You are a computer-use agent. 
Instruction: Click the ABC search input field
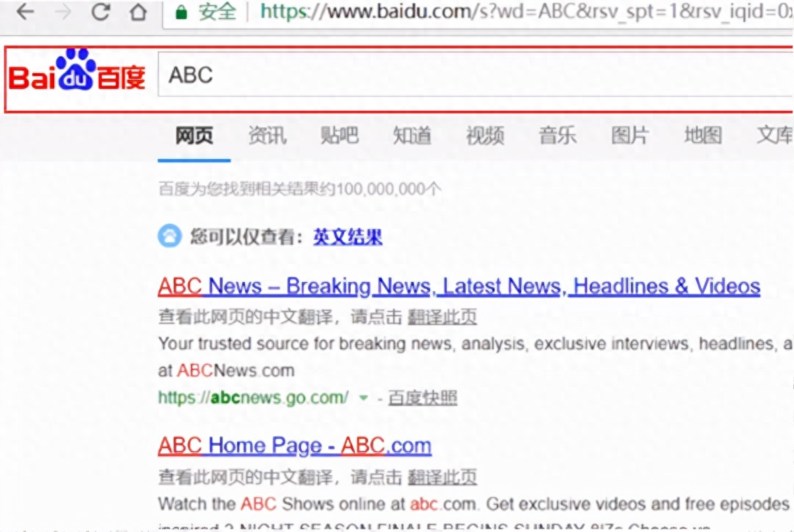462,76
